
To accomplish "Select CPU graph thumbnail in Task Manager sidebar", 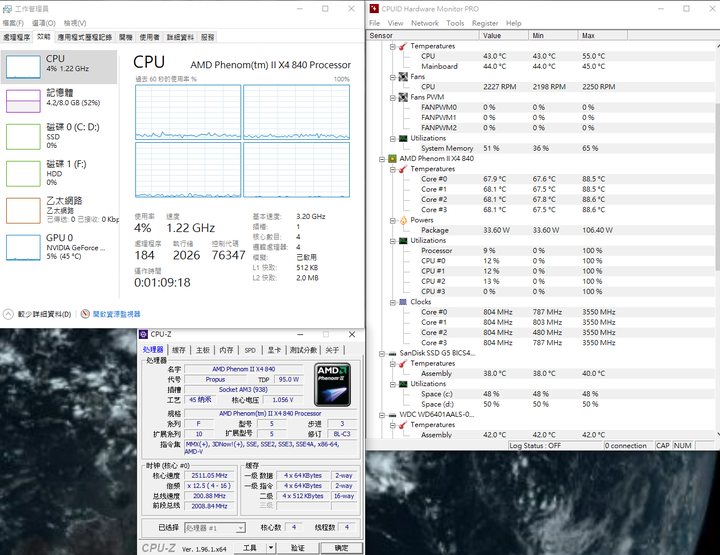I will click(23, 67).
